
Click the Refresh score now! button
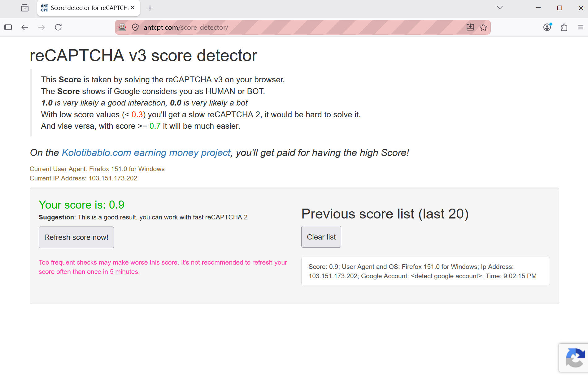[76, 237]
